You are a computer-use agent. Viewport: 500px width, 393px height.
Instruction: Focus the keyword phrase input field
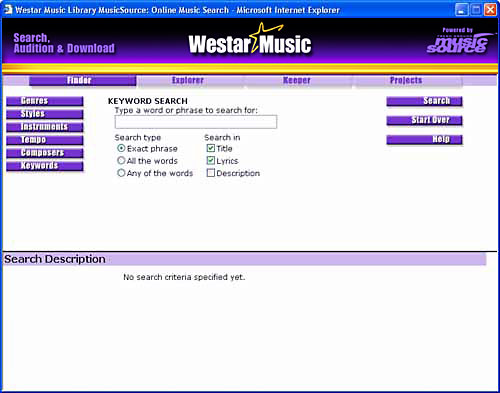click(196, 122)
